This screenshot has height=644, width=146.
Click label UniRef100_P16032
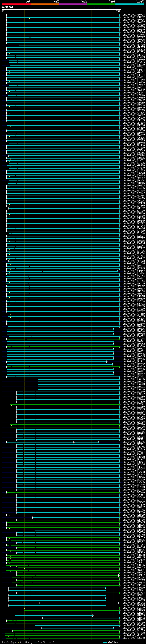(134, 90)
